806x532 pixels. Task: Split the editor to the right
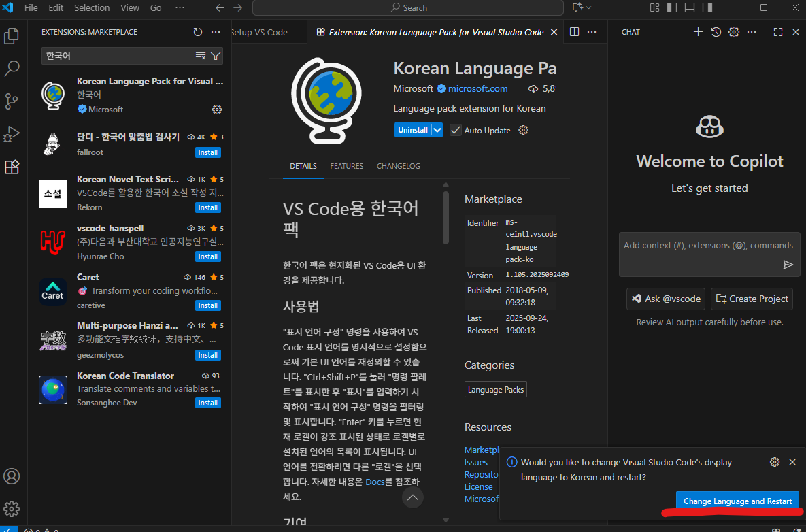click(575, 32)
